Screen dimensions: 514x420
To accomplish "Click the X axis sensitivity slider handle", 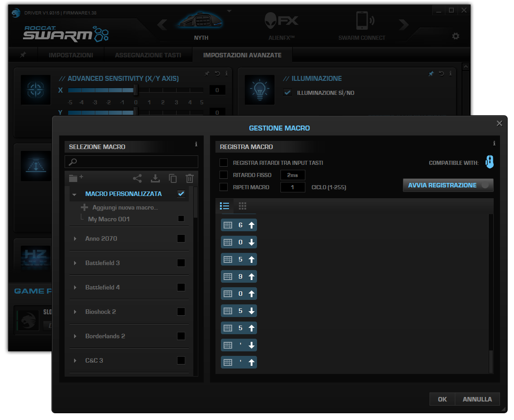I will 136,90.
